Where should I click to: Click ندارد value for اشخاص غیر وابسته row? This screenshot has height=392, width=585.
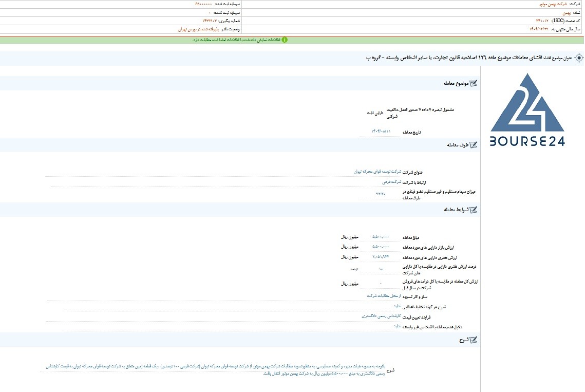coord(398,326)
